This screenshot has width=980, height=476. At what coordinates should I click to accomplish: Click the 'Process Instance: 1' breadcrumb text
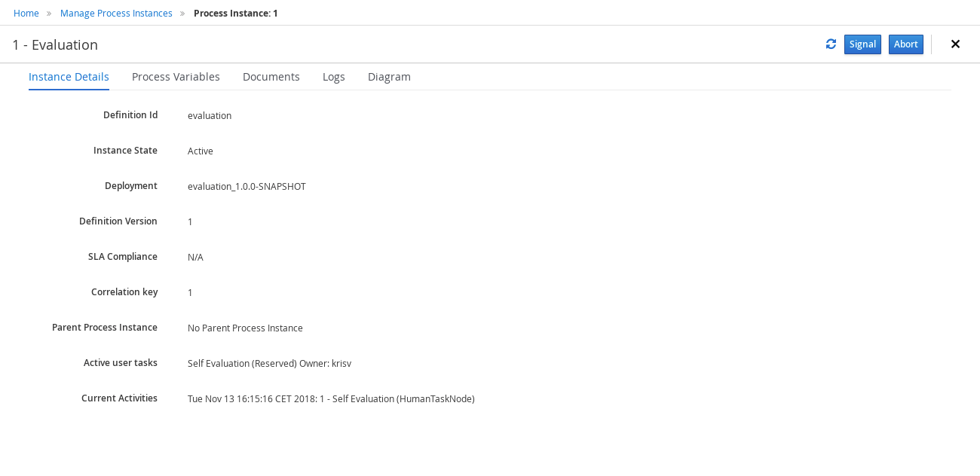[235, 14]
